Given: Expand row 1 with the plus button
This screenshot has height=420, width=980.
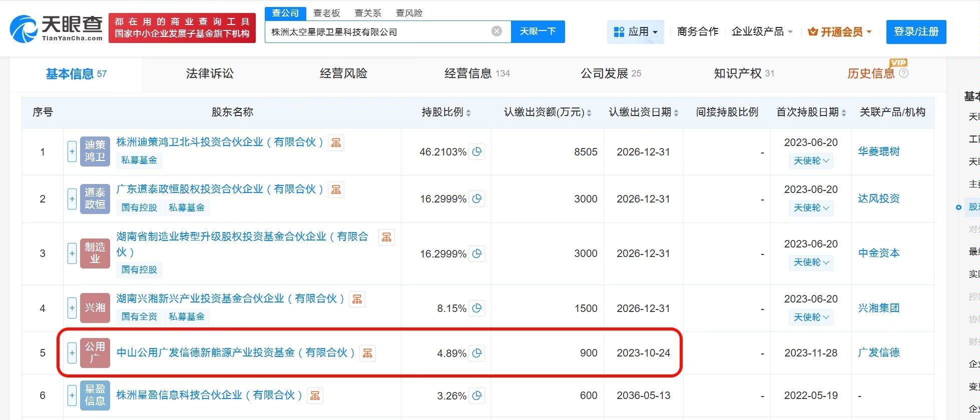Looking at the screenshot, I should pyautogui.click(x=72, y=151).
